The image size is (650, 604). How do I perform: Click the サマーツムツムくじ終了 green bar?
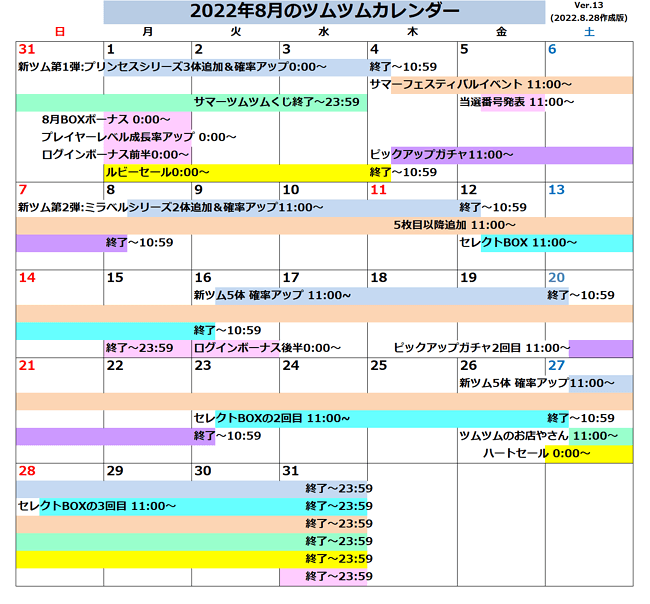point(277,102)
